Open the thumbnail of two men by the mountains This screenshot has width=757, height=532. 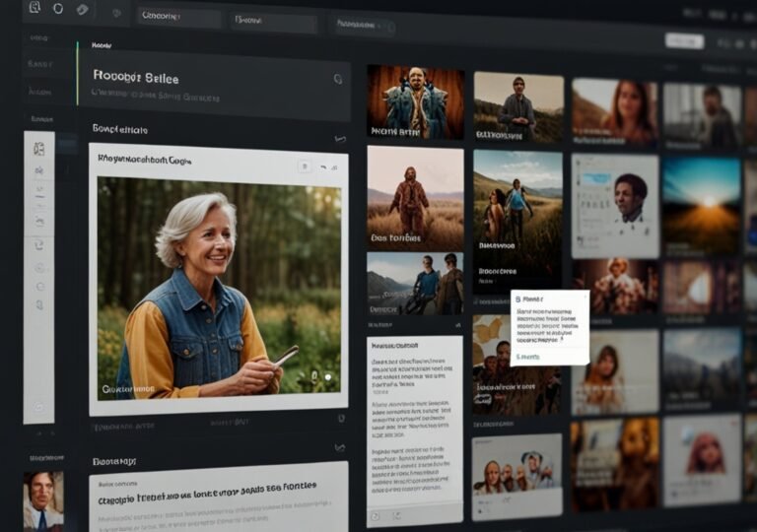pyautogui.click(x=415, y=284)
